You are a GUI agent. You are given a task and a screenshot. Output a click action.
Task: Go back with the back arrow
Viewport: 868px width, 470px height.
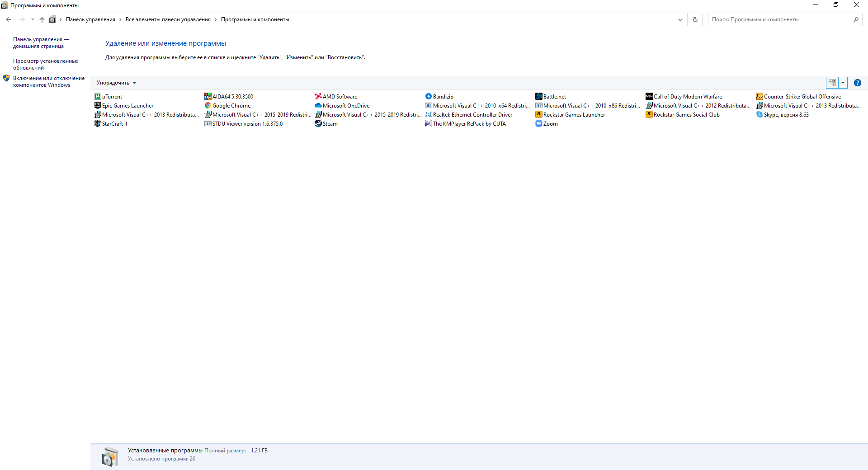click(x=9, y=19)
